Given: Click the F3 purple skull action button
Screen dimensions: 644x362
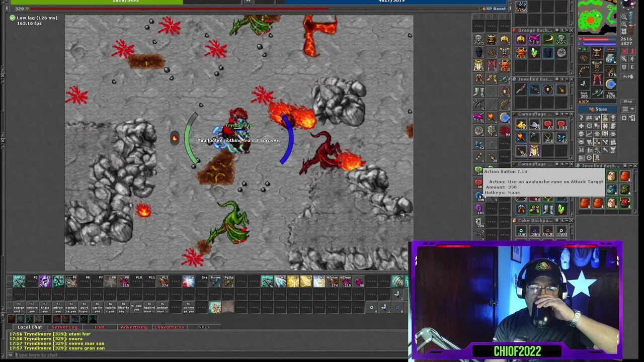Looking at the screenshot, I should 45,281.
